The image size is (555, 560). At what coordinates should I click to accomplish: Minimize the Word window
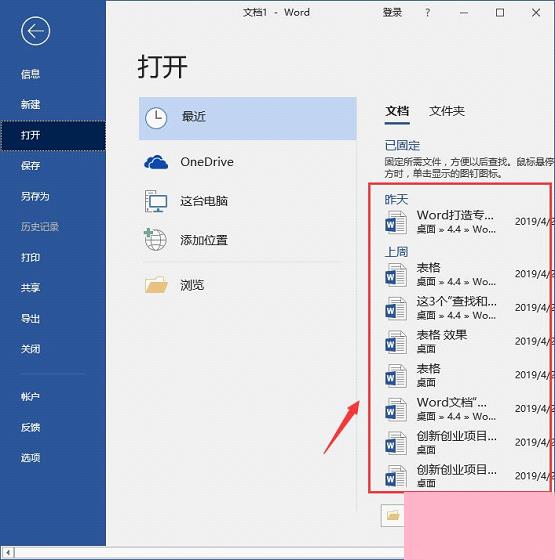(x=464, y=13)
